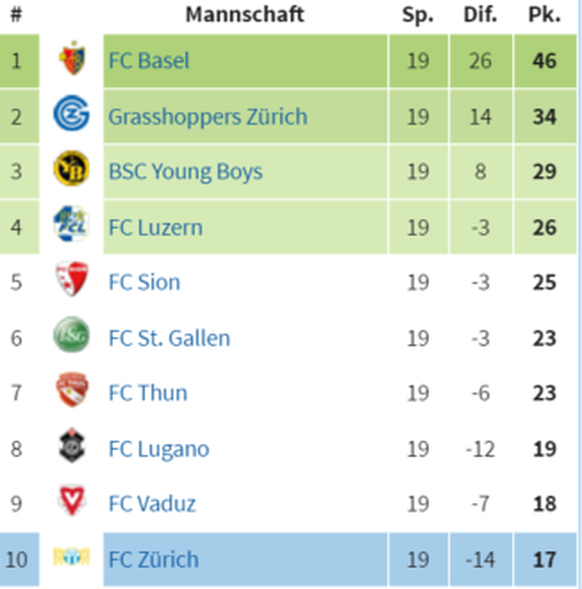Click the Pk. column header
Viewport: 582px width, 589px height.
(544, 15)
